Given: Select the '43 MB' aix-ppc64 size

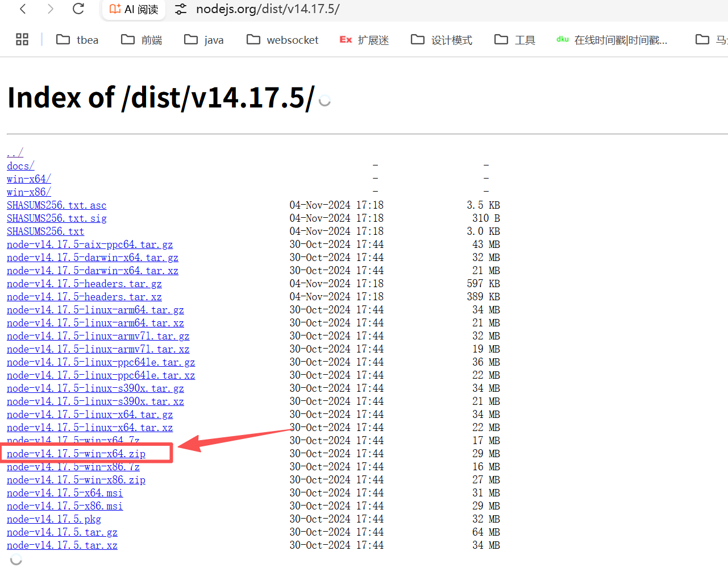Looking at the screenshot, I should tap(486, 244).
